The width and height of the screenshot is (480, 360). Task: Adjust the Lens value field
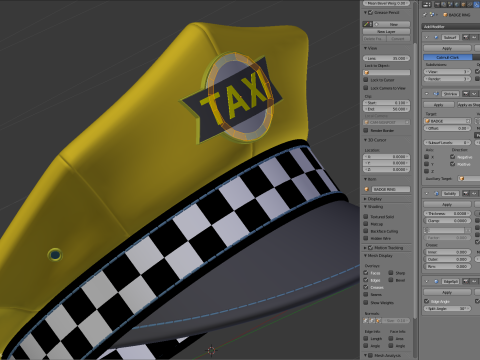click(386, 58)
